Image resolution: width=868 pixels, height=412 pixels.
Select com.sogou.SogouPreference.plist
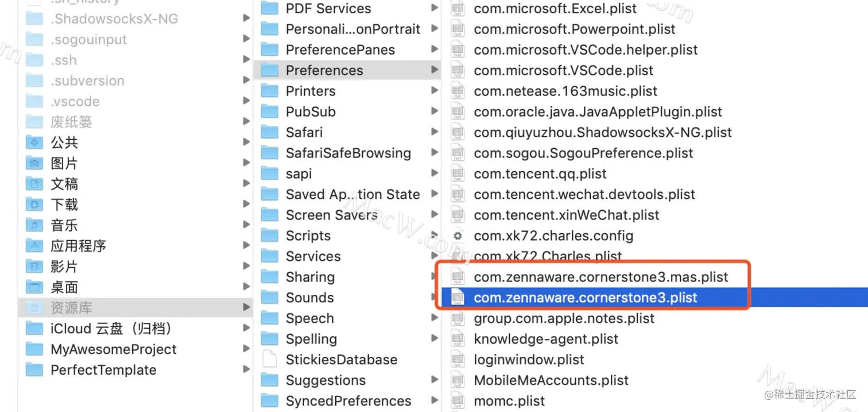pyautogui.click(x=584, y=153)
